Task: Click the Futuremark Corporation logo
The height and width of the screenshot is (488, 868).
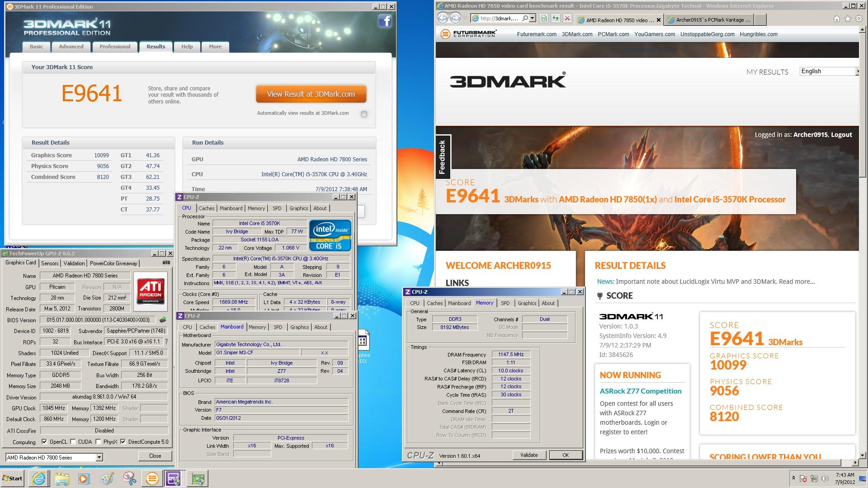Action: pos(468,34)
